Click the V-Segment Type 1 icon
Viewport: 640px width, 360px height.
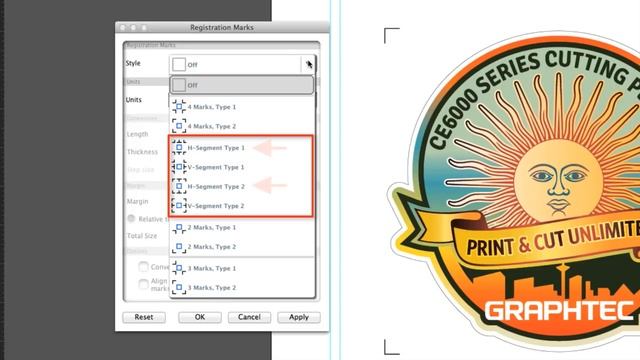tap(179, 167)
